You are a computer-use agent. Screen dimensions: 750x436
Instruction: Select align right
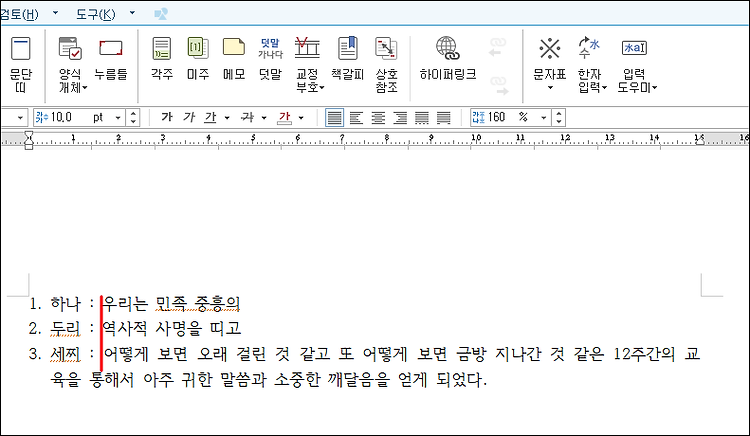pyautogui.click(x=400, y=118)
